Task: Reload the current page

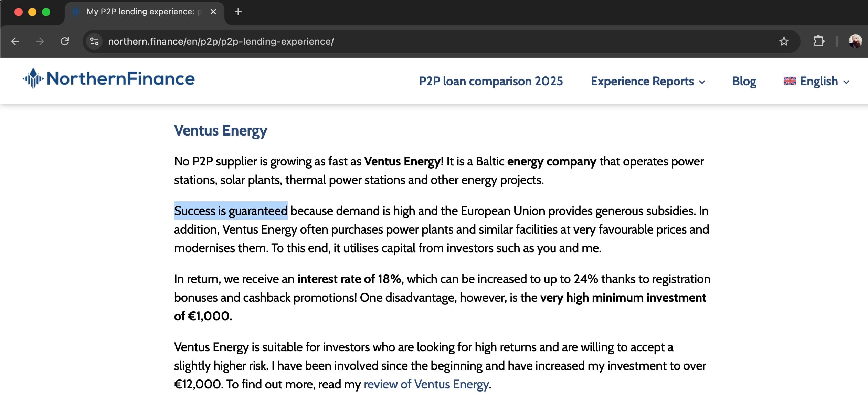Action: [65, 41]
